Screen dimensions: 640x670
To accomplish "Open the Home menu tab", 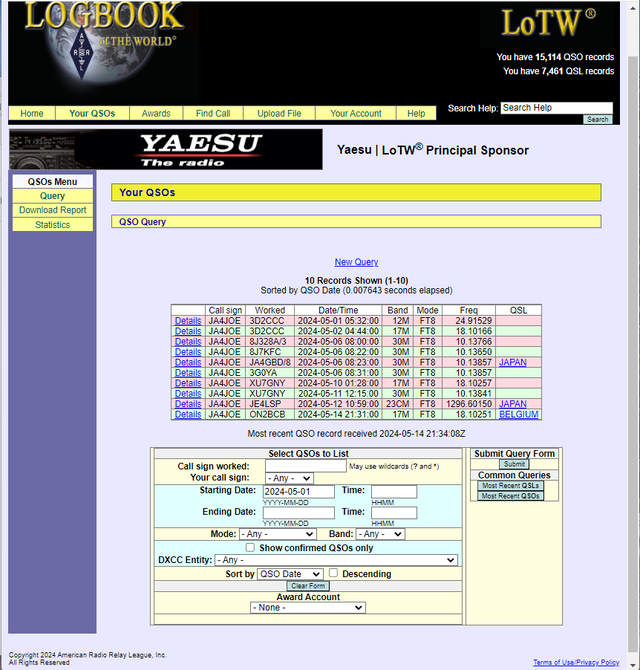I will (x=32, y=113).
